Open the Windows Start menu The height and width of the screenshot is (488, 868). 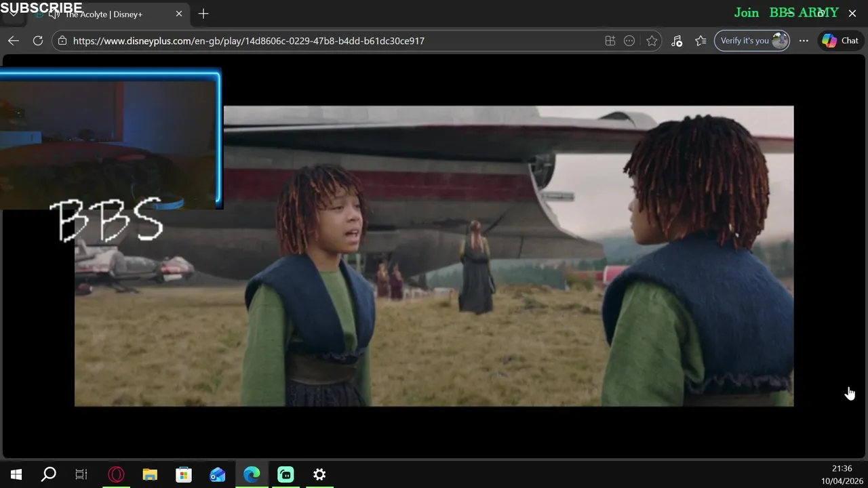[16, 474]
